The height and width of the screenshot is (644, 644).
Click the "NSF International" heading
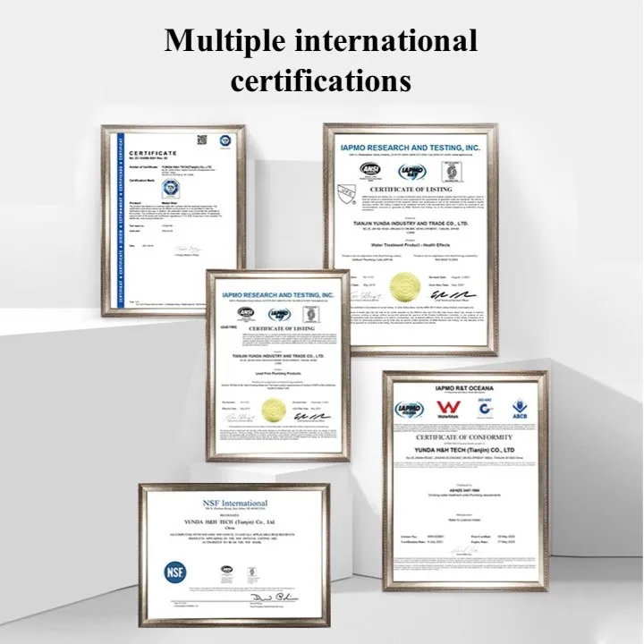[x=235, y=503]
